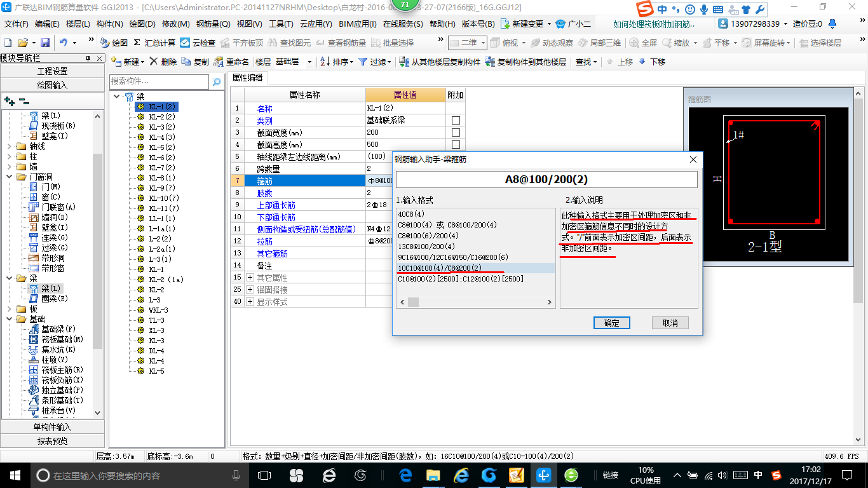Viewport: 868px width, 488px height.
Task: Undo the last action
Action: [x=64, y=43]
